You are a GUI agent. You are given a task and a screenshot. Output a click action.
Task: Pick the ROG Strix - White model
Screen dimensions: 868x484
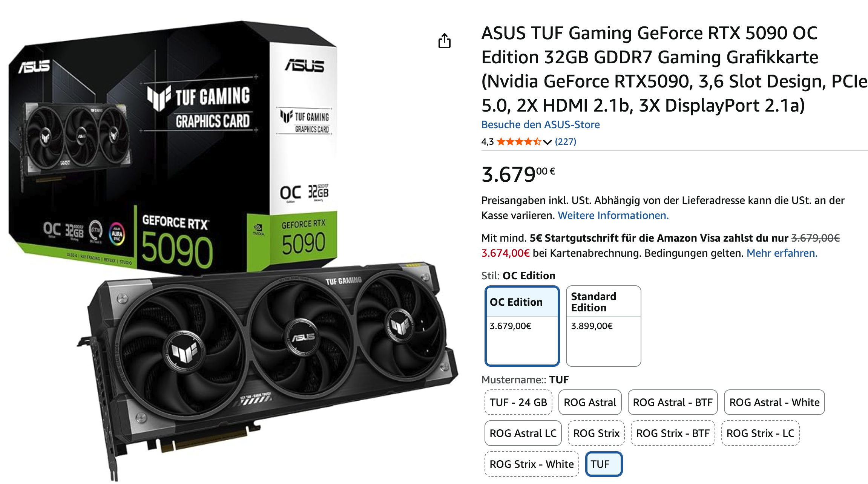(x=532, y=464)
